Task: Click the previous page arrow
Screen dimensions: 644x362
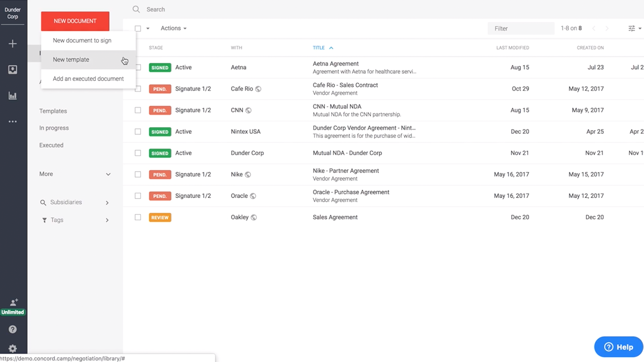Action: (x=593, y=28)
